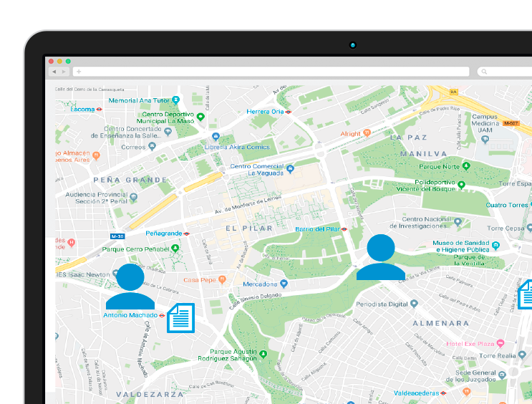Click the Torre Realia pin

tap(522, 355)
